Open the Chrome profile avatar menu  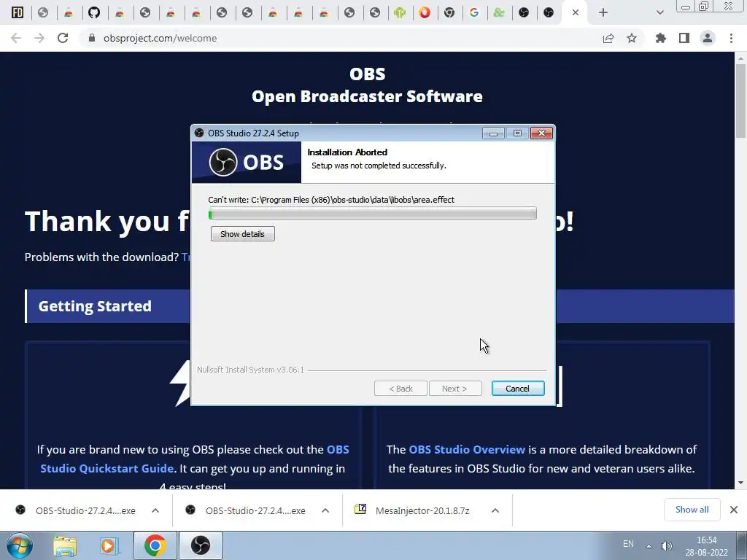[708, 38]
